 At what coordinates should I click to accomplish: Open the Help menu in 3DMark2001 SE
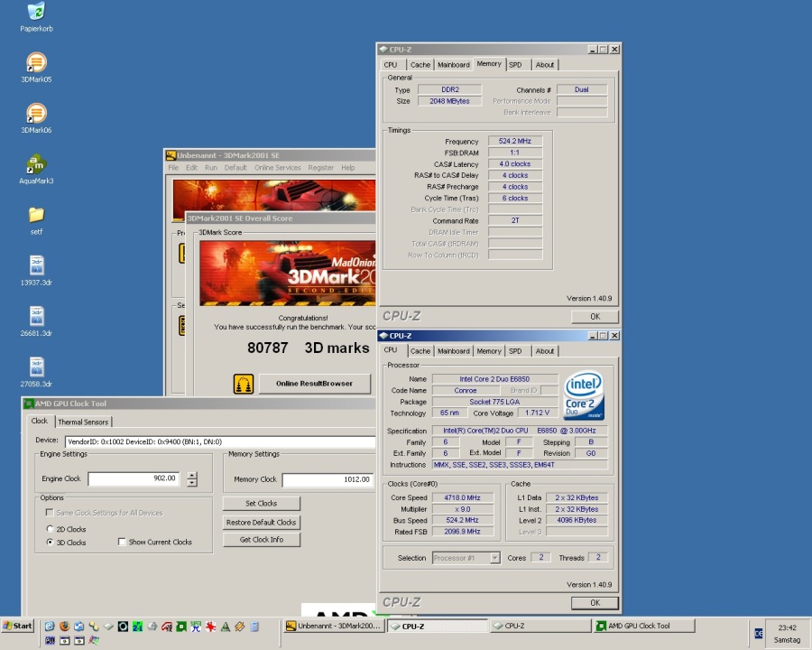click(x=348, y=167)
